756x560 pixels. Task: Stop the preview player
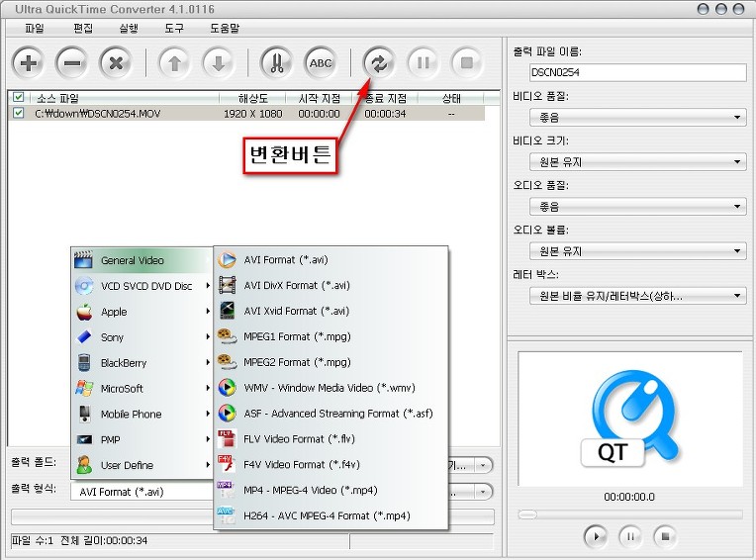coord(665,536)
